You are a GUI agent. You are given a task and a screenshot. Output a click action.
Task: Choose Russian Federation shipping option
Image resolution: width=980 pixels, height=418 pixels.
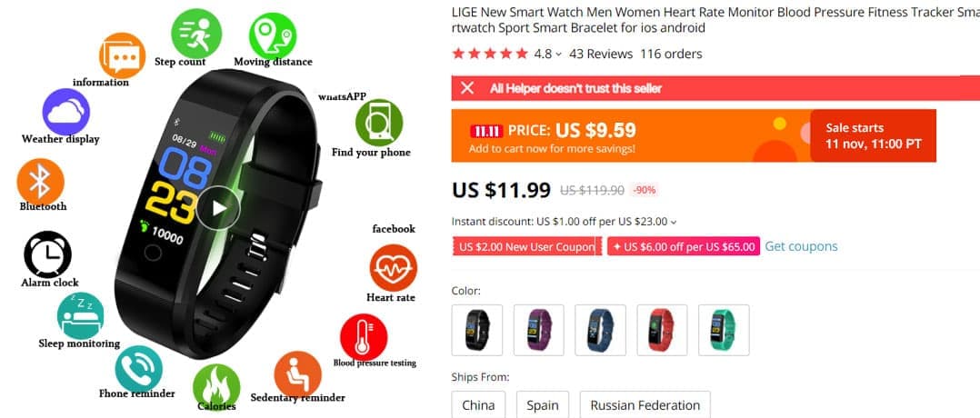coord(645,405)
